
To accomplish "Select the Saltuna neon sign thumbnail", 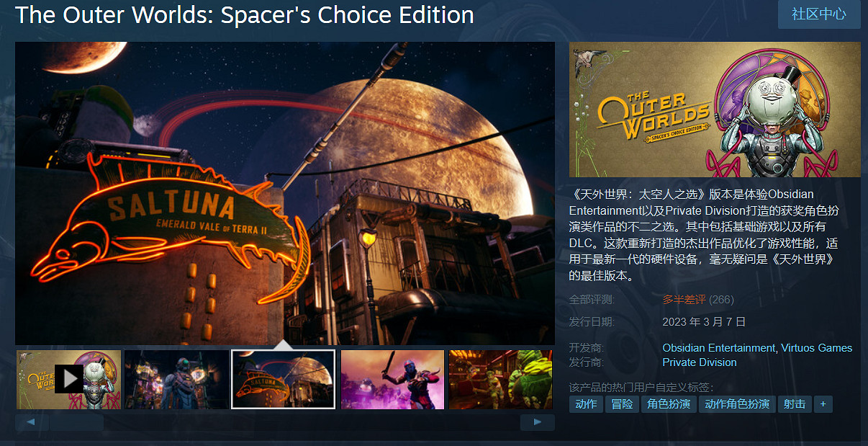I will pos(284,379).
